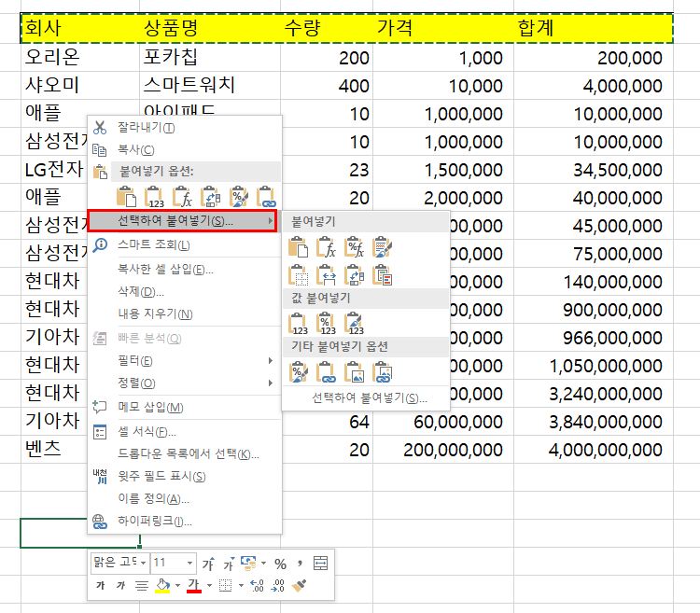This screenshot has height=613, width=700.
Task: Paste keeping source column widths in submenu
Action: click(x=326, y=275)
